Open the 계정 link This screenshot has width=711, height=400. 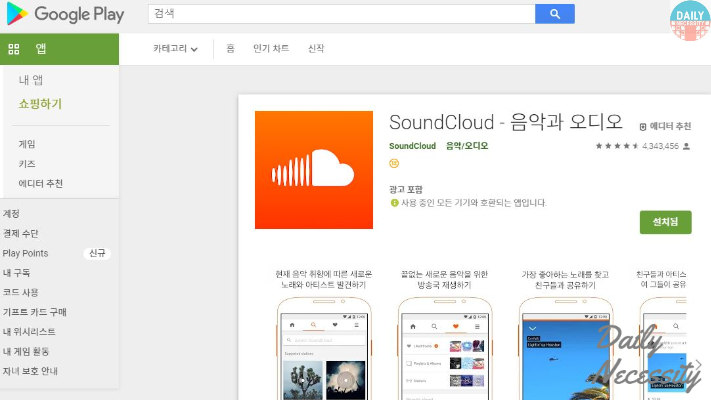pyautogui.click(x=11, y=214)
